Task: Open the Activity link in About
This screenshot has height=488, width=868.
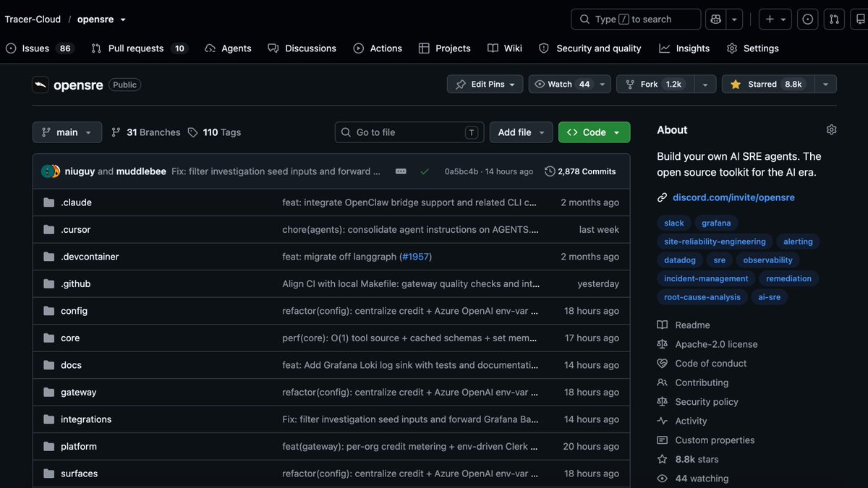Action: click(691, 421)
